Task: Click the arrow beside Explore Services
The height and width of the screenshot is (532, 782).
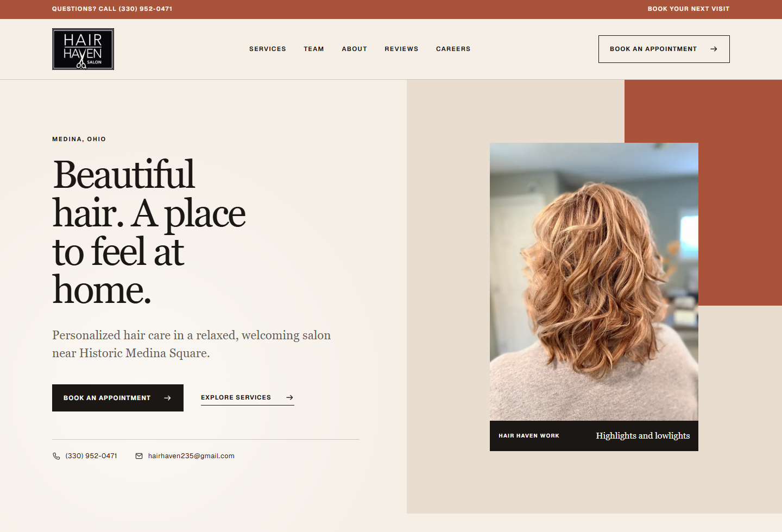Action: click(290, 397)
